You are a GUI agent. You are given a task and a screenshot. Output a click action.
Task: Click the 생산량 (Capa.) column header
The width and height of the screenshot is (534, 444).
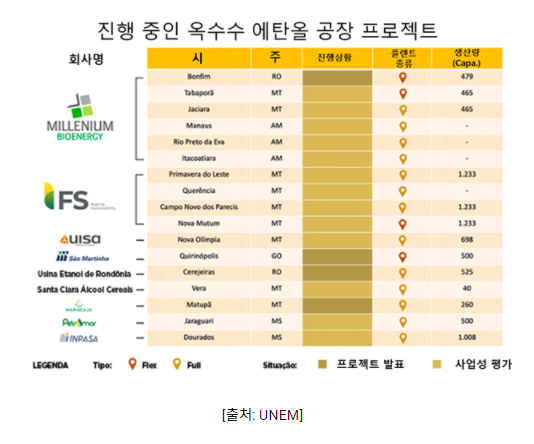(467, 58)
